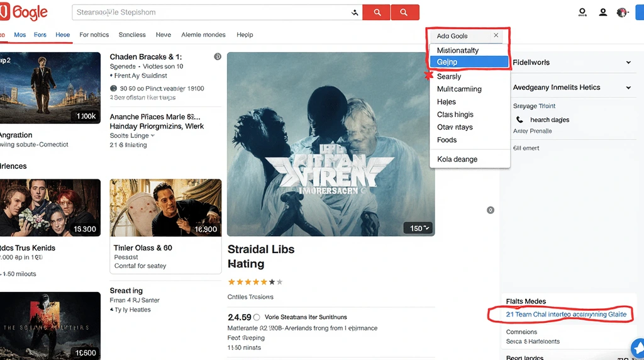This screenshot has width=644, height=360.
Task: Open the 150 dropdown on poster
Action: point(419,228)
